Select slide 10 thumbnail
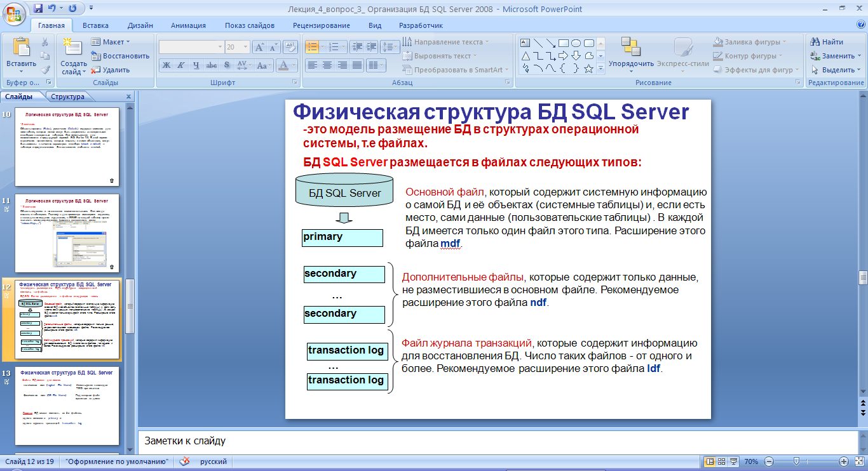The height and width of the screenshot is (471, 868). [x=66, y=147]
